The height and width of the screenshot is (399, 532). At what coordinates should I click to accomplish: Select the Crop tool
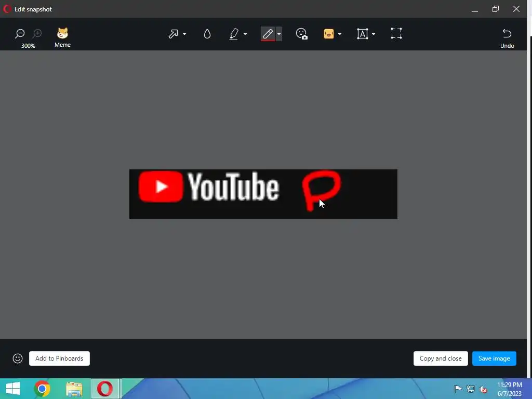(396, 34)
